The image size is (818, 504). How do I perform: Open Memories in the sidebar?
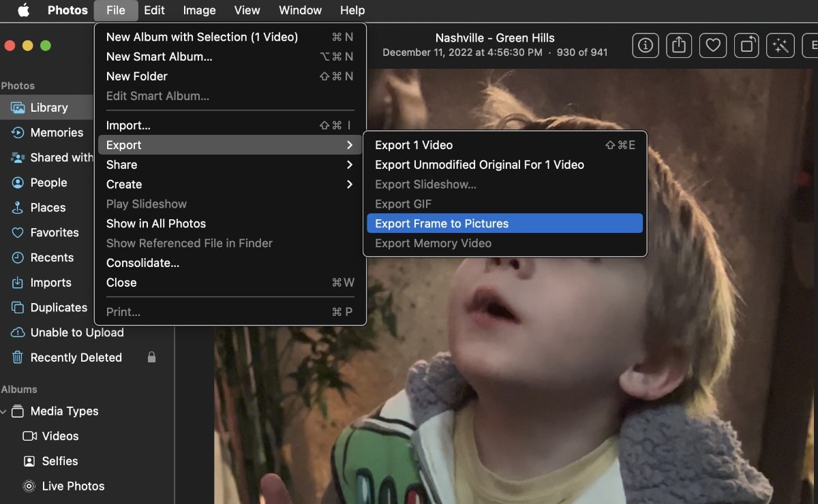pyautogui.click(x=57, y=133)
